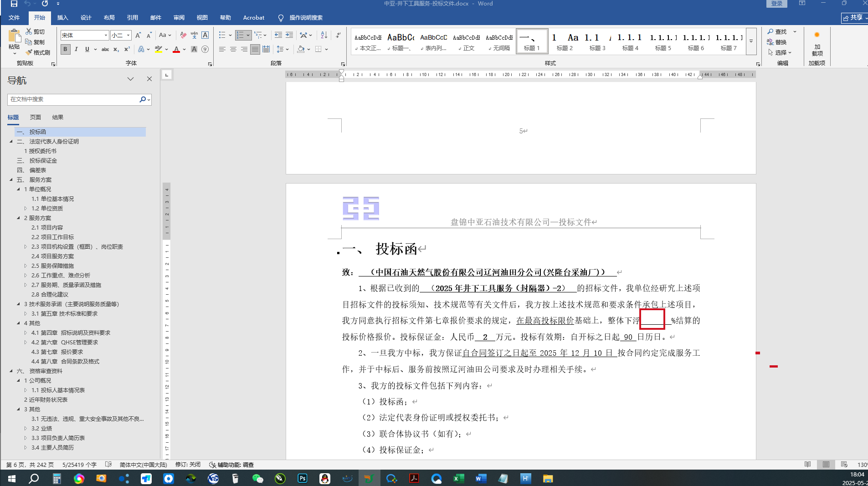The image size is (868, 486).
Task: Switch to the 审阅 (Review) ribbon tab
Action: (x=179, y=18)
